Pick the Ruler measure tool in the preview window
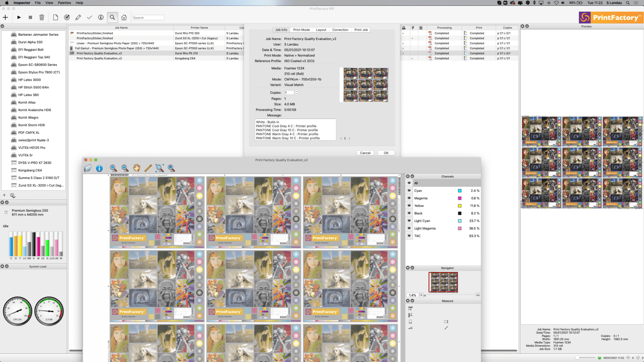This screenshot has height=362, width=644. click(x=148, y=168)
